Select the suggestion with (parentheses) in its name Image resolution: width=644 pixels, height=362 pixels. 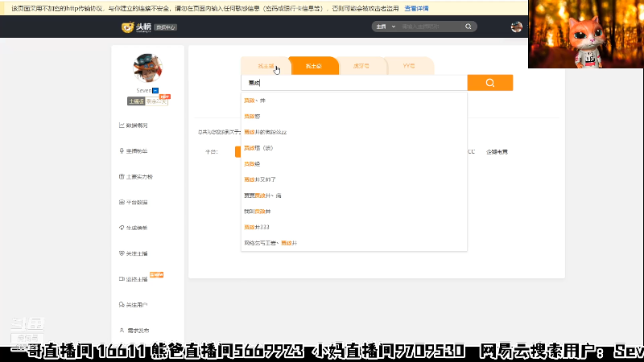pos(354,148)
